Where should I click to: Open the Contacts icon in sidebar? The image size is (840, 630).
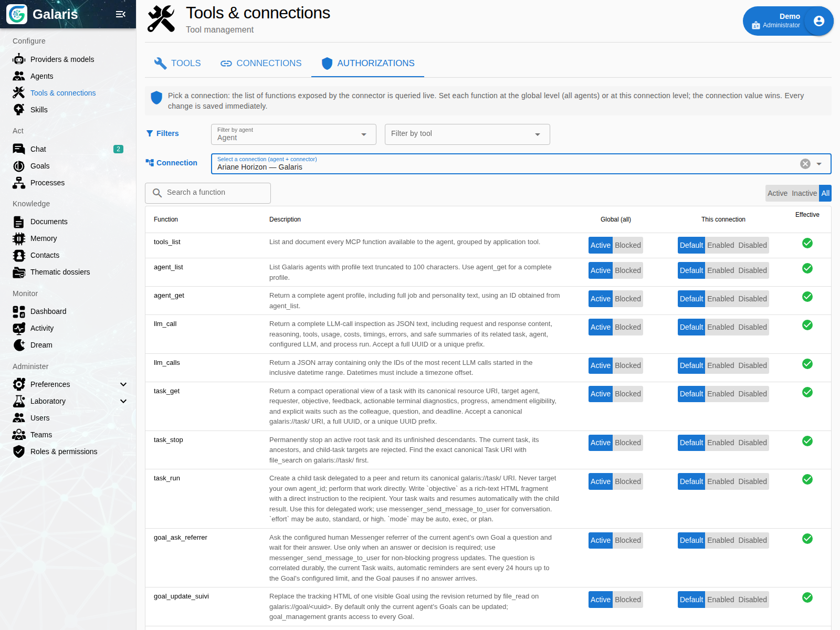[x=19, y=255]
